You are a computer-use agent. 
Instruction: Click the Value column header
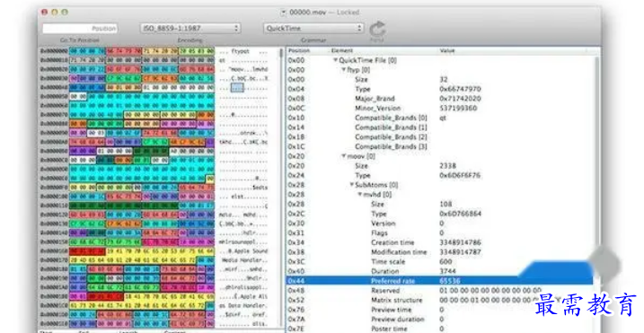tap(447, 50)
